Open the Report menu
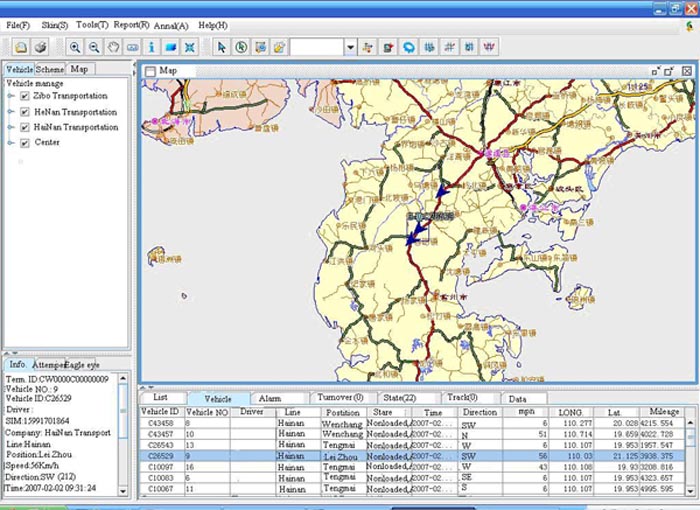 (131, 24)
